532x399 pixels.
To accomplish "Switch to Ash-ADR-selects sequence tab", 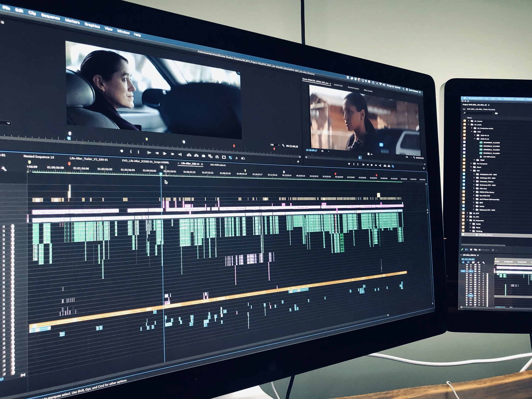I will 218,165.
